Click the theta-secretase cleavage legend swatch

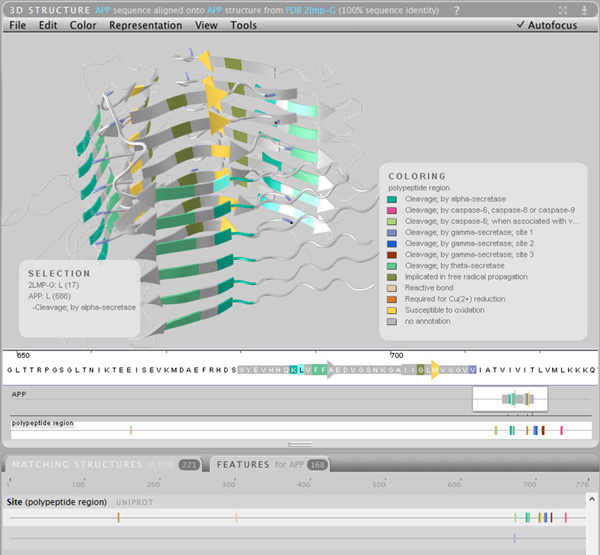pyautogui.click(x=394, y=265)
